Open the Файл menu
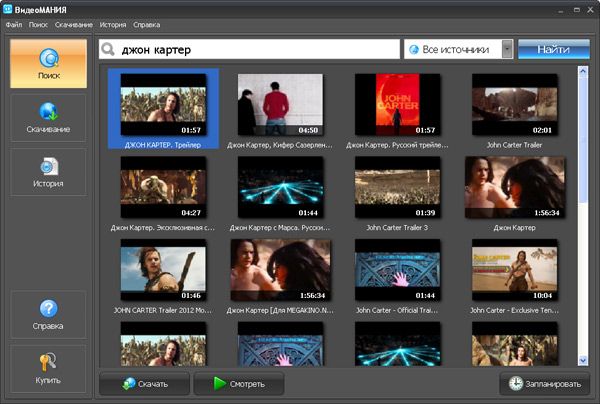The height and width of the screenshot is (404, 600). point(13,24)
